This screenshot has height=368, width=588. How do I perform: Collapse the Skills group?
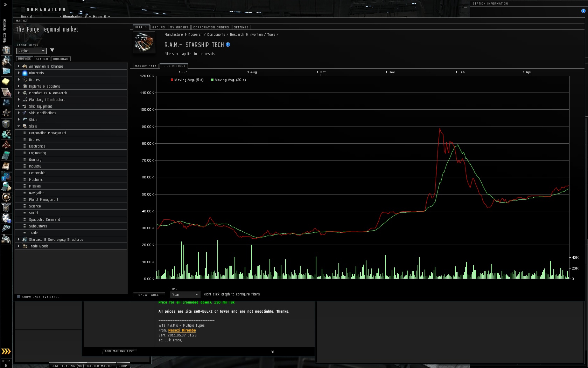[x=19, y=126]
